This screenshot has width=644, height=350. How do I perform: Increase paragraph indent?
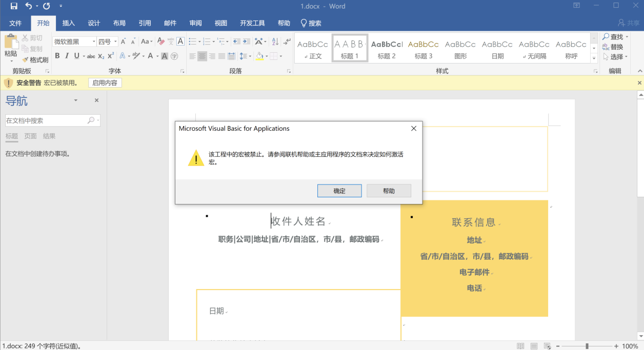coord(247,42)
